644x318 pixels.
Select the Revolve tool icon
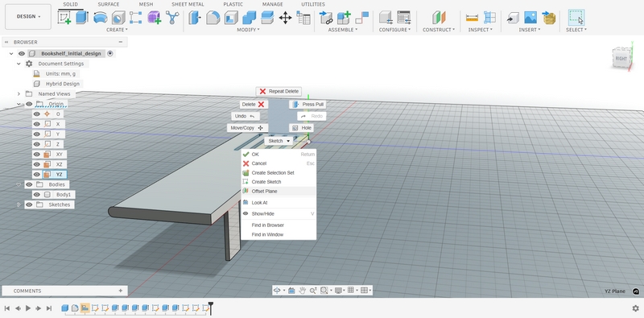point(100,18)
